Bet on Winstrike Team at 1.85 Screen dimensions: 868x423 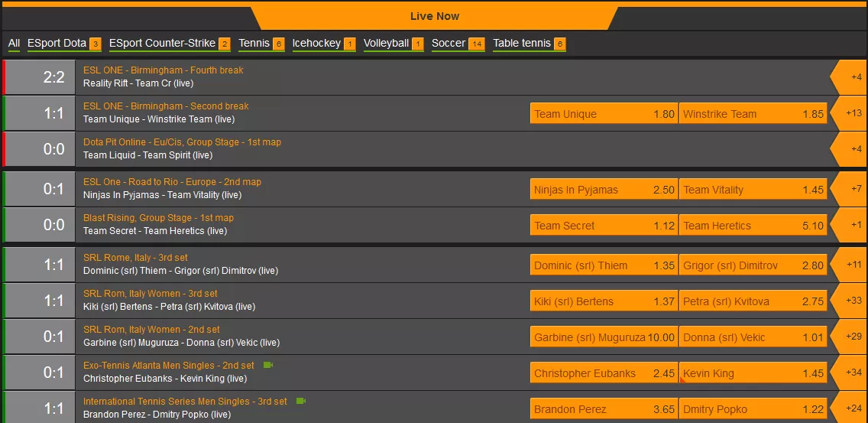click(x=753, y=114)
